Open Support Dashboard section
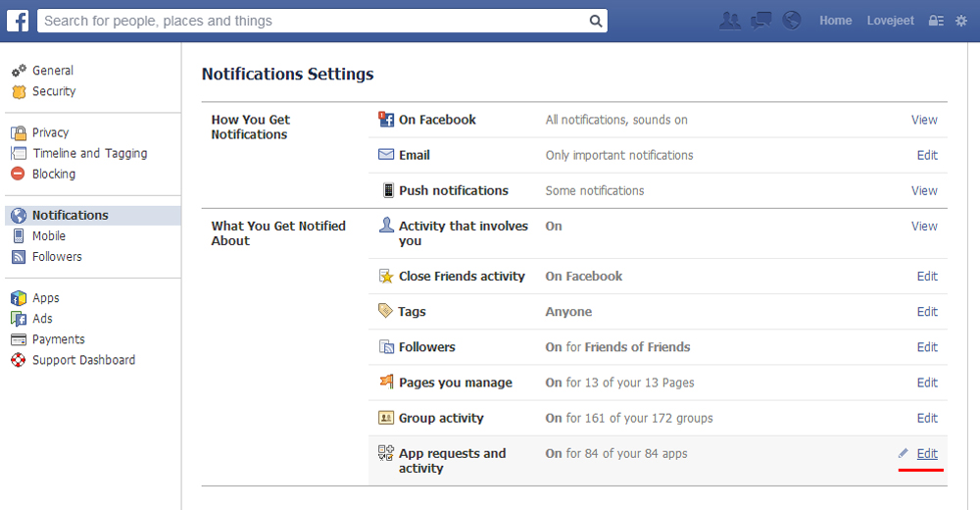The width and height of the screenshot is (980, 510). click(83, 360)
